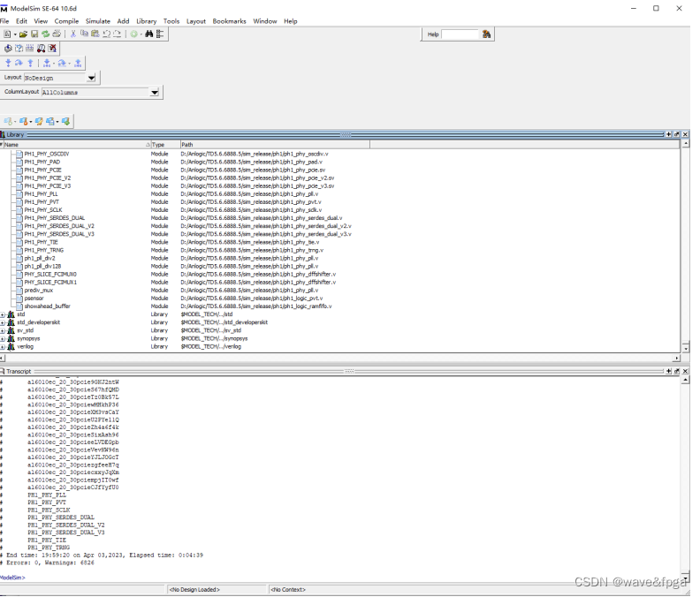Click the Collapse All tree icon
700x597 pixels.
click(x=160, y=34)
